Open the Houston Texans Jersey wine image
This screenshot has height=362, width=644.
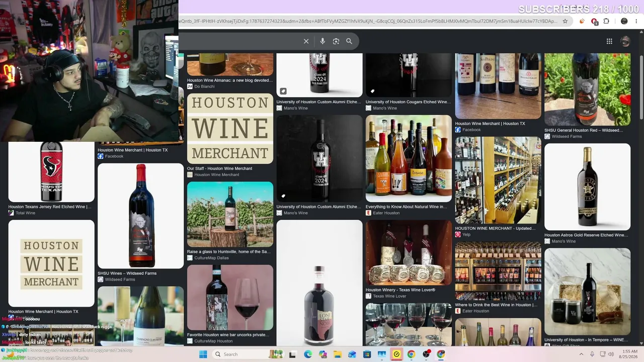[x=51, y=172]
